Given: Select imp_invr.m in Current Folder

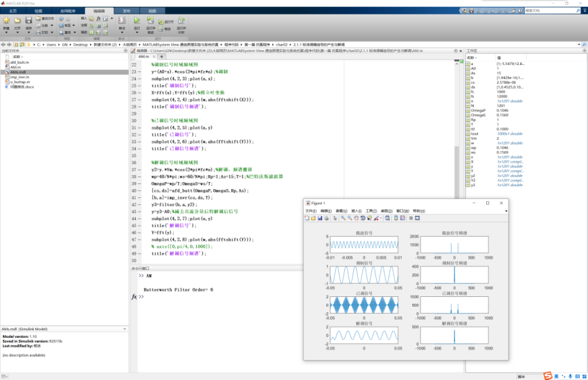Looking at the screenshot, I should click(x=19, y=77).
